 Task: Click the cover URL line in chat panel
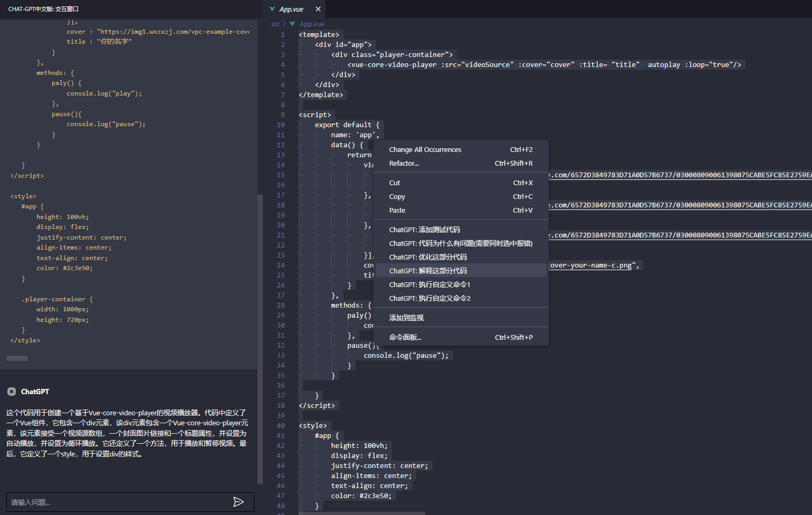point(158,32)
